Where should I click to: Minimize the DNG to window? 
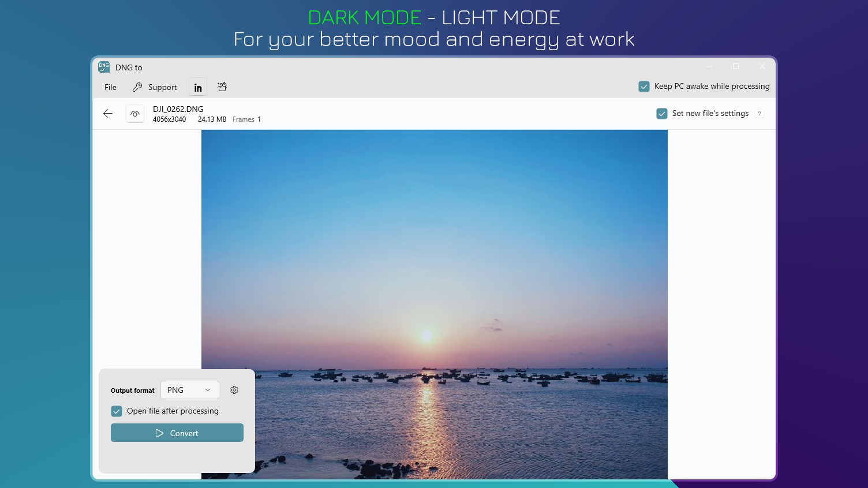point(709,67)
